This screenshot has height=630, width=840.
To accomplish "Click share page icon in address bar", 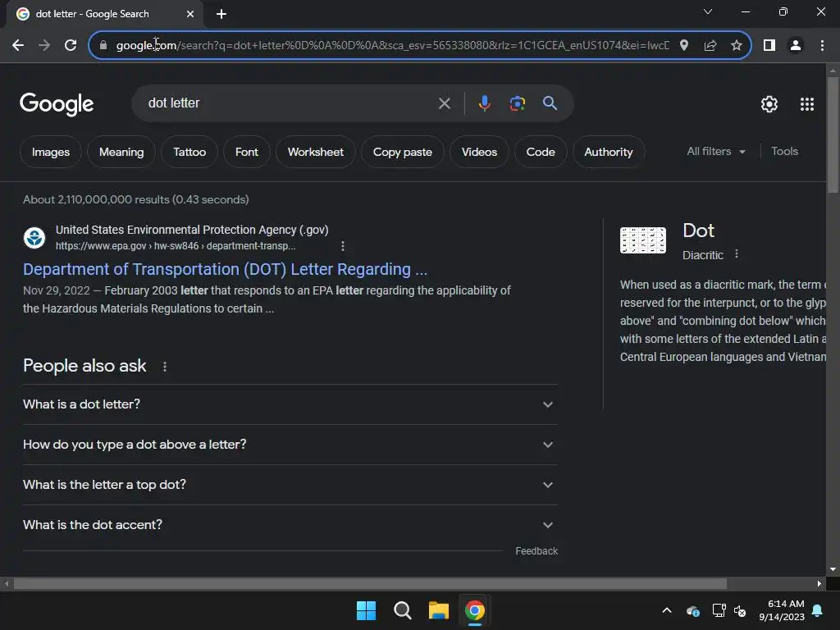I will (710, 46).
